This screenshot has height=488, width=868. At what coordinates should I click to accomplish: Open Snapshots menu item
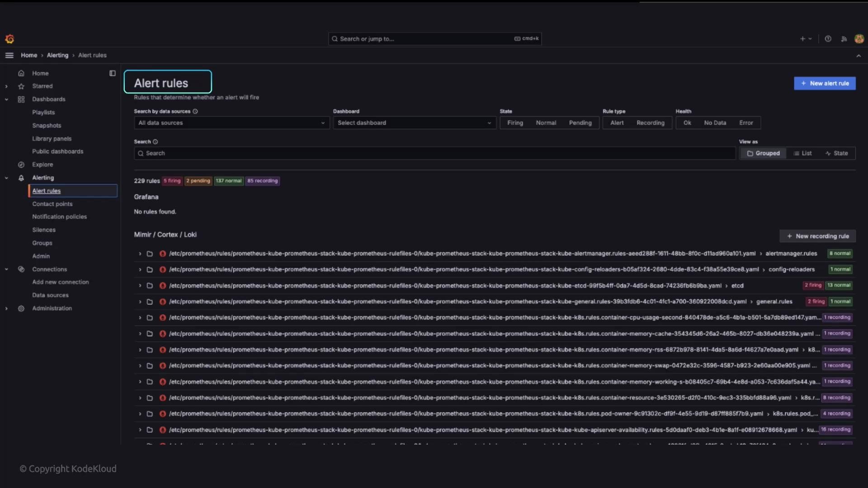[x=47, y=126]
